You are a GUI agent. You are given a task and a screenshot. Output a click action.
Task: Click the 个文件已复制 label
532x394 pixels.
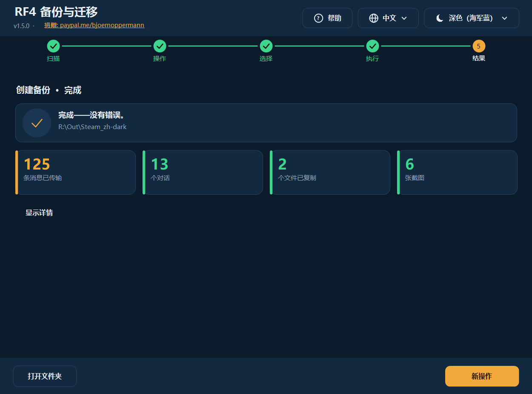click(x=297, y=178)
